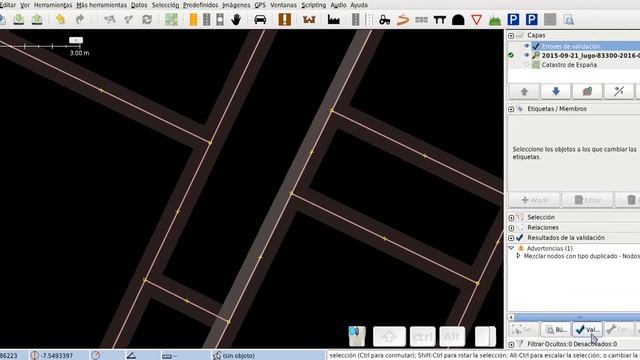Screen dimensions: 640x360
Task: Click the refresh/update data icon
Action: pyautogui.click(x=147, y=20)
